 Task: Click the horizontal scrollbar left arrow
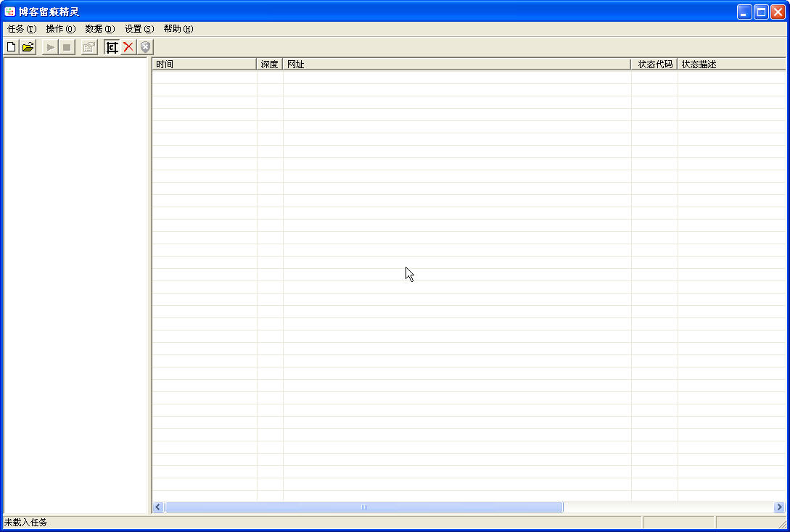pos(158,507)
